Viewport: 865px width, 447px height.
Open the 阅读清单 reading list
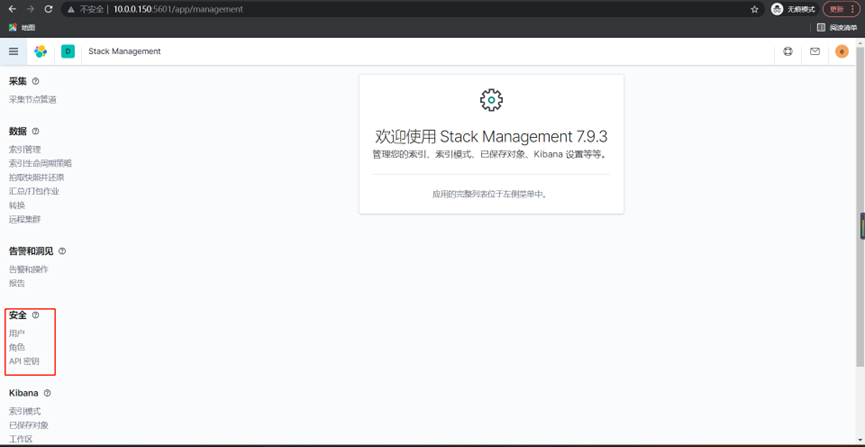pyautogui.click(x=837, y=27)
